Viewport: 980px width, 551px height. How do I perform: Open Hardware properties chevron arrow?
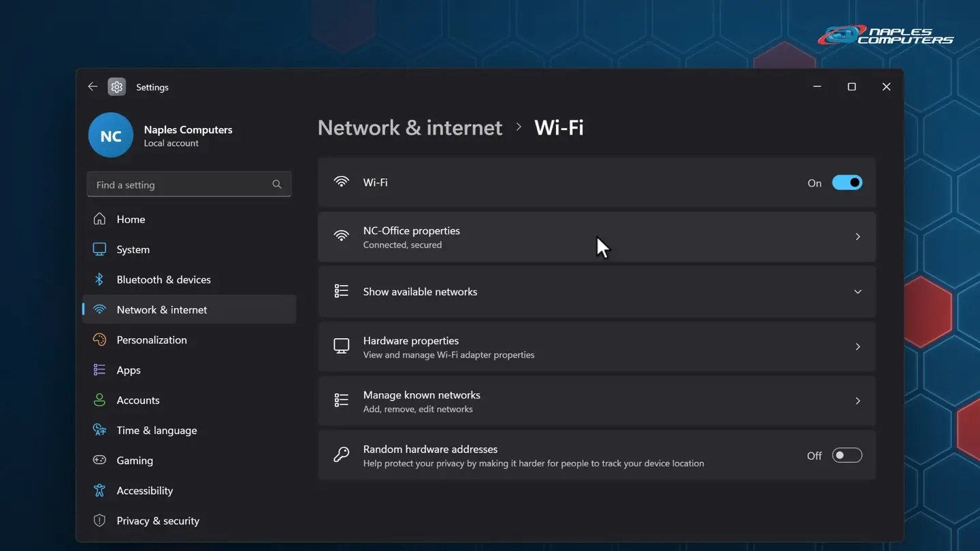coord(857,346)
